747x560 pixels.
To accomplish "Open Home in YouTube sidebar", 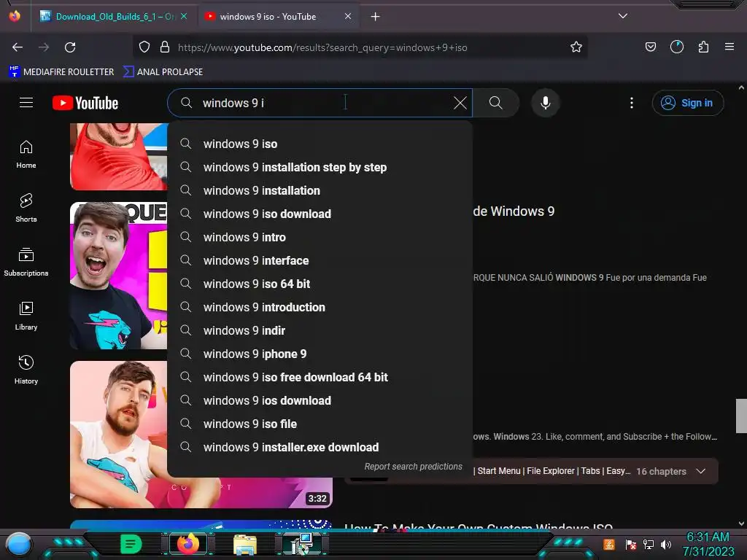I will 26,155.
